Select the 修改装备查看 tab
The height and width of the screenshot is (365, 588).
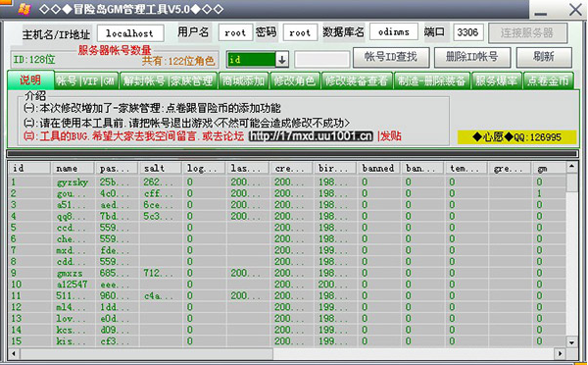pos(357,80)
